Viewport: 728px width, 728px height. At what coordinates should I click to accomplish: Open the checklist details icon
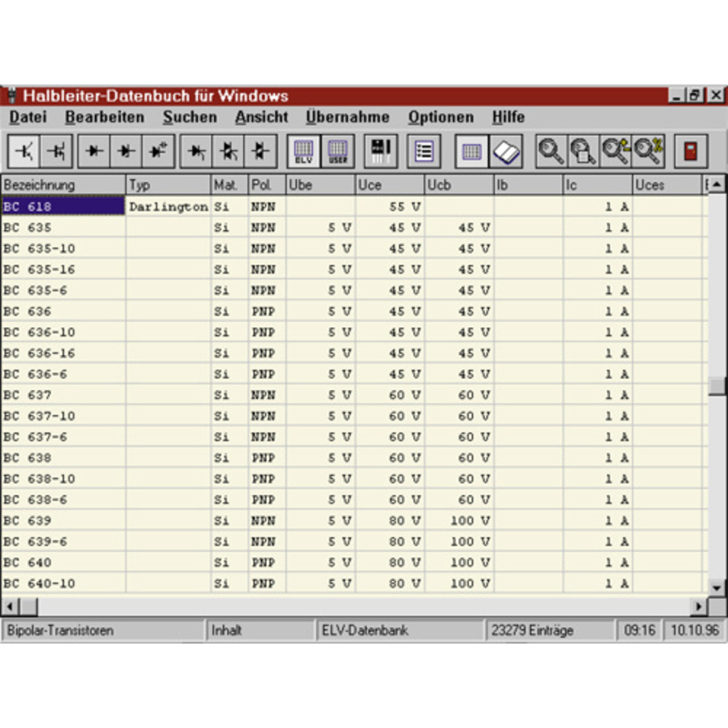coord(424,151)
